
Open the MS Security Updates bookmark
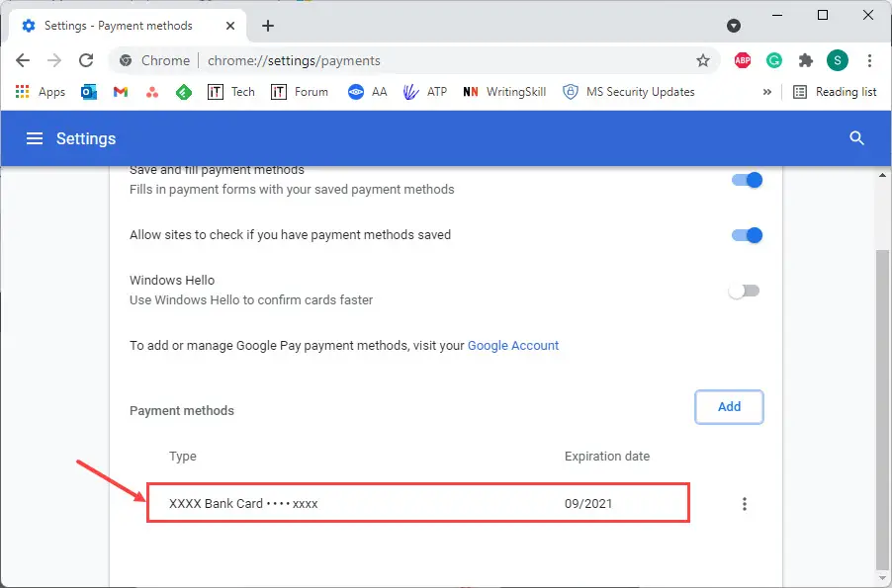click(629, 92)
